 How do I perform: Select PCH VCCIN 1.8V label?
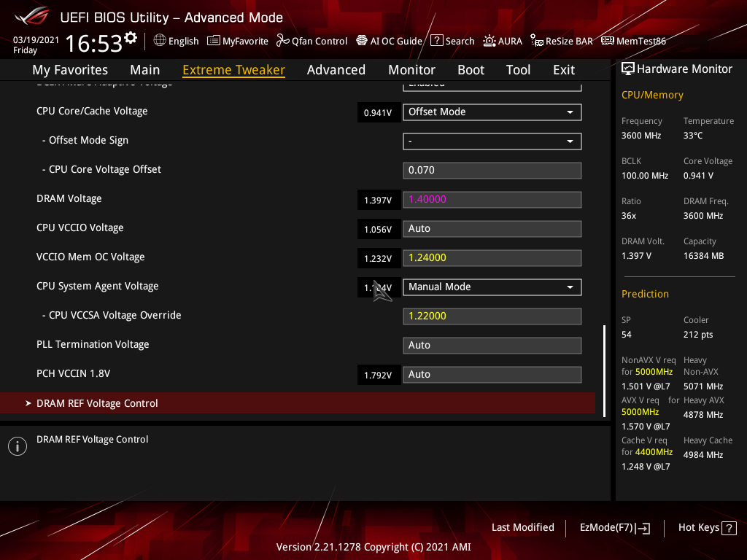coord(74,374)
